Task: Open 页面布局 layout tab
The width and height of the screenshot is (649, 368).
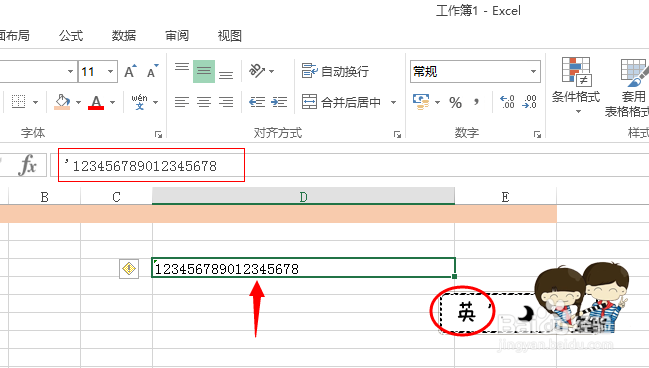Action: pos(15,36)
